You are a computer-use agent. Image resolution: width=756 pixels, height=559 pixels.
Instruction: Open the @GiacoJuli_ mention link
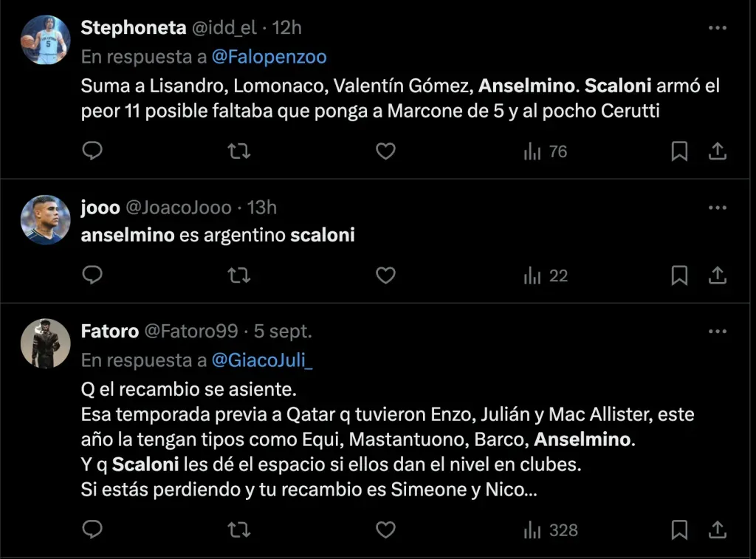pyautogui.click(x=262, y=360)
